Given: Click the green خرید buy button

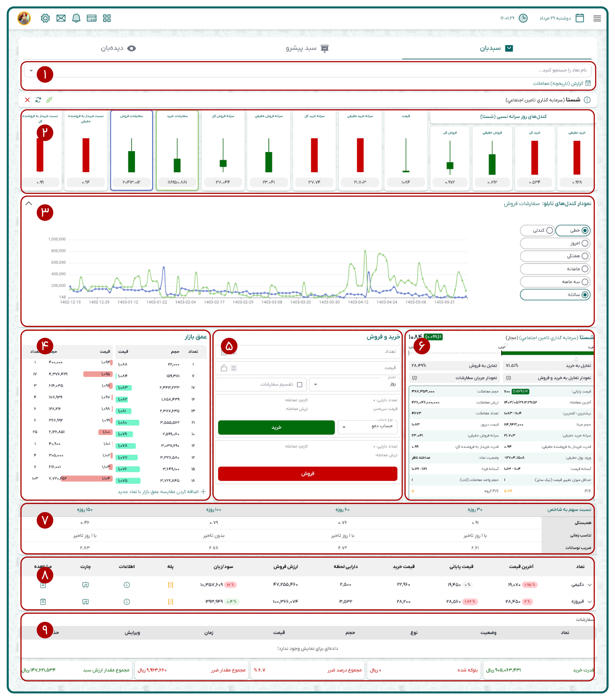Looking at the screenshot, I should click(x=276, y=427).
